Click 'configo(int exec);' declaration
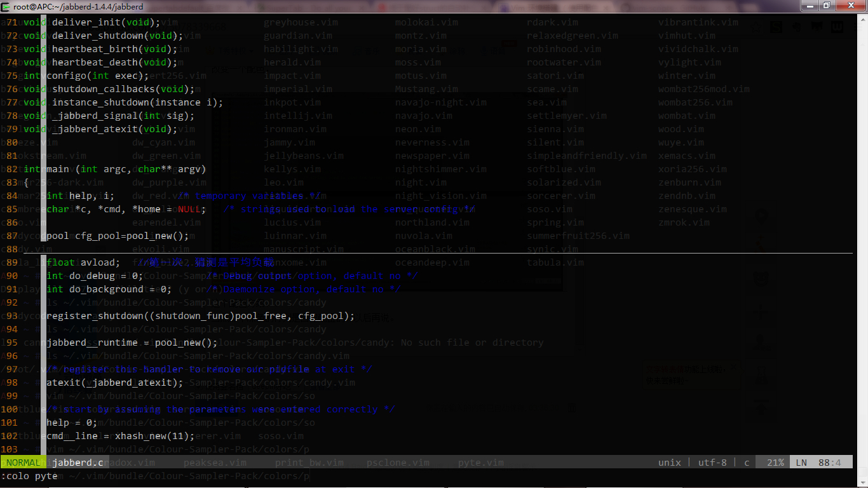 point(98,76)
